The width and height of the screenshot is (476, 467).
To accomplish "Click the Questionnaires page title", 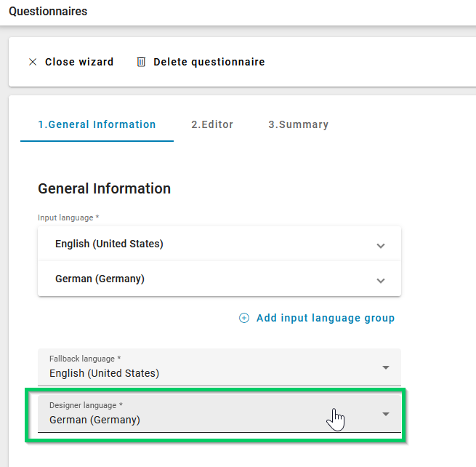I will coord(48,12).
